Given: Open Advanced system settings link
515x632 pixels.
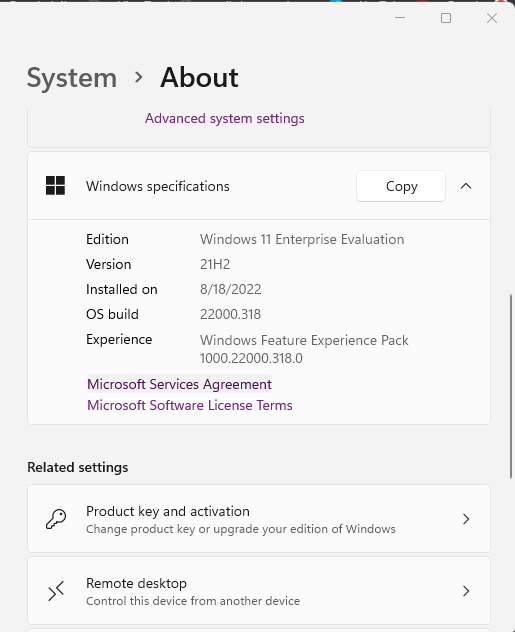Looking at the screenshot, I should coord(225,118).
